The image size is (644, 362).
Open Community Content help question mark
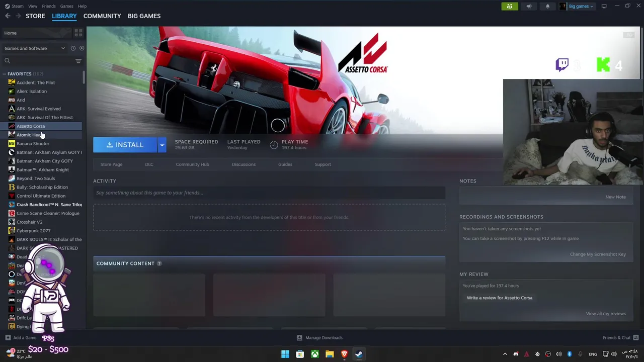pyautogui.click(x=159, y=263)
